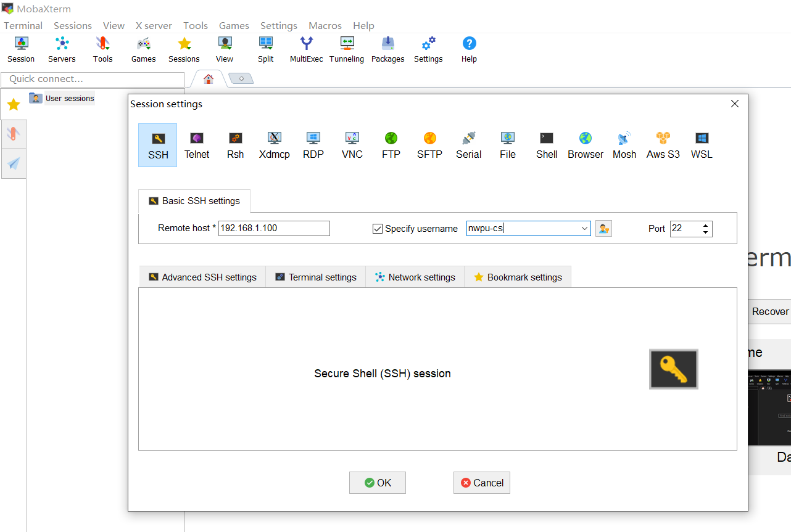Viewport: 791px width, 532px height.
Task: Click the Sessions star toolbar icon
Action: tap(184, 50)
